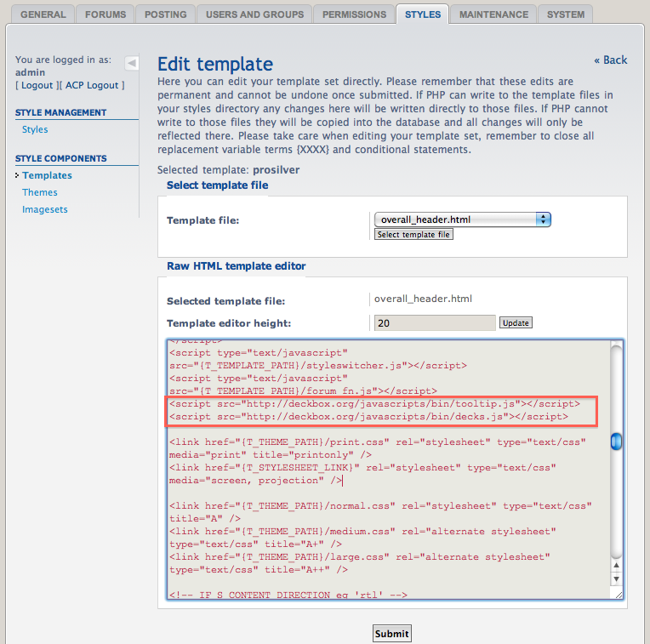Open the Posting tab
The width and height of the screenshot is (650, 644).
point(165,14)
